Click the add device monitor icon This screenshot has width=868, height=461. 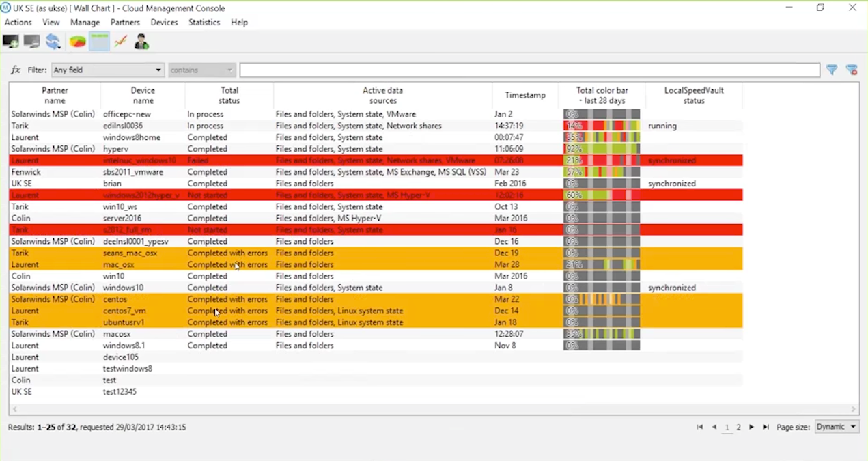point(11,42)
